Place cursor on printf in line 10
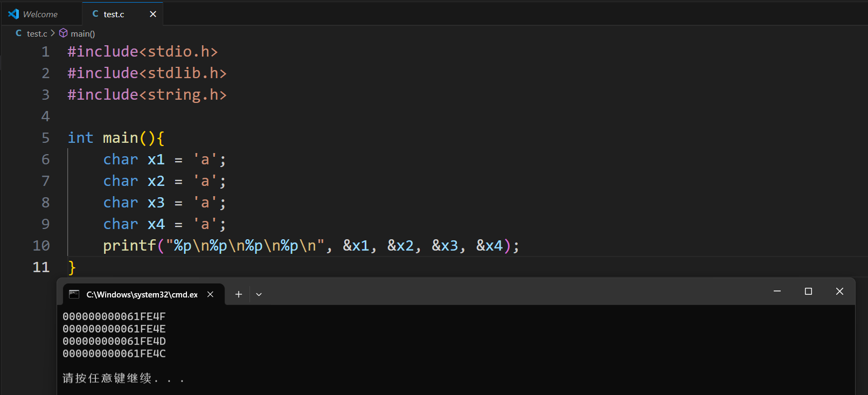Image resolution: width=868 pixels, height=395 pixels. [129, 246]
